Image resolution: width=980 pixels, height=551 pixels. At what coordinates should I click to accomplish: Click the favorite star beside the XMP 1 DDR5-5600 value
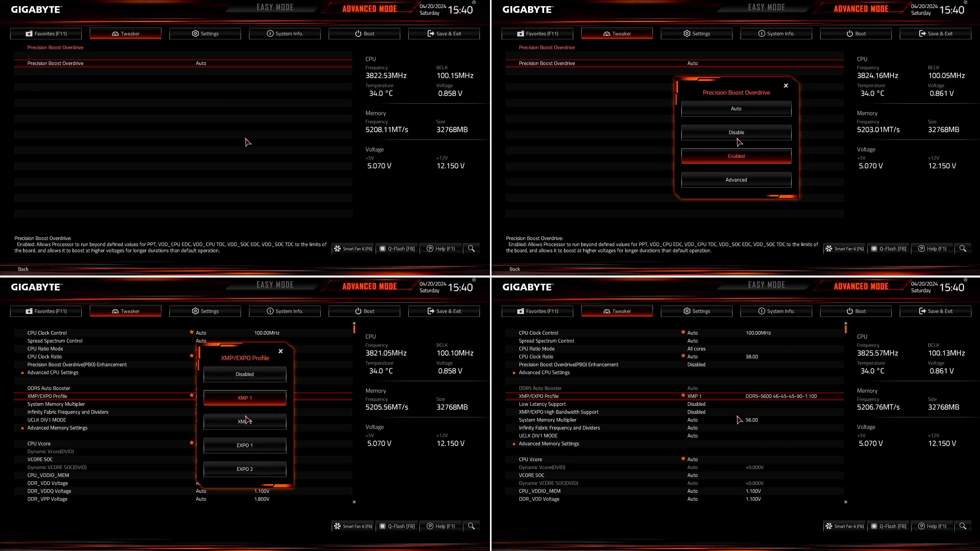click(x=683, y=395)
